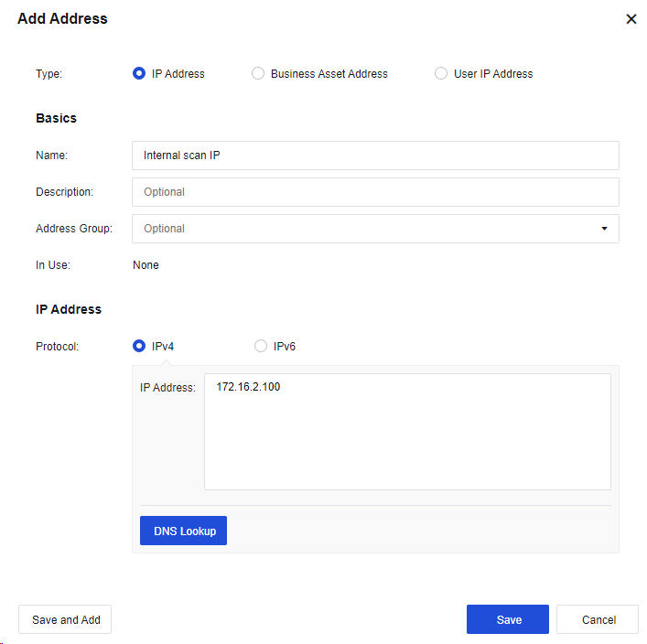Focus the Description input field

(375, 192)
